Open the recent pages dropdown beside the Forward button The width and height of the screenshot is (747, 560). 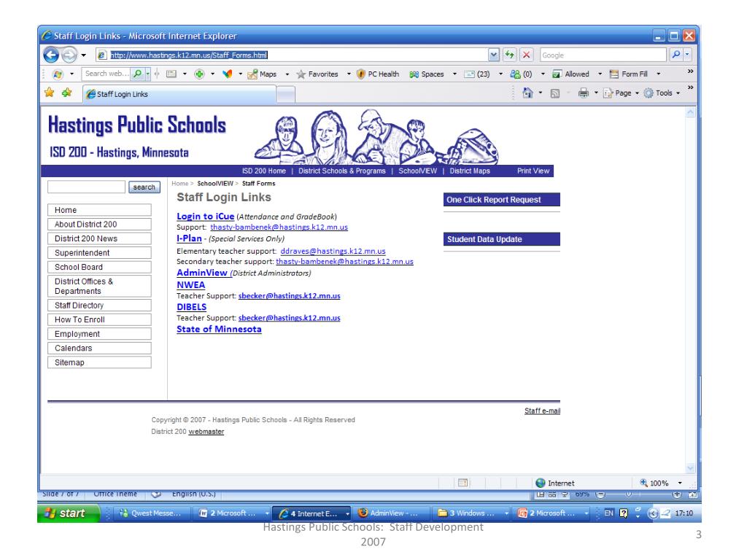click(84, 55)
